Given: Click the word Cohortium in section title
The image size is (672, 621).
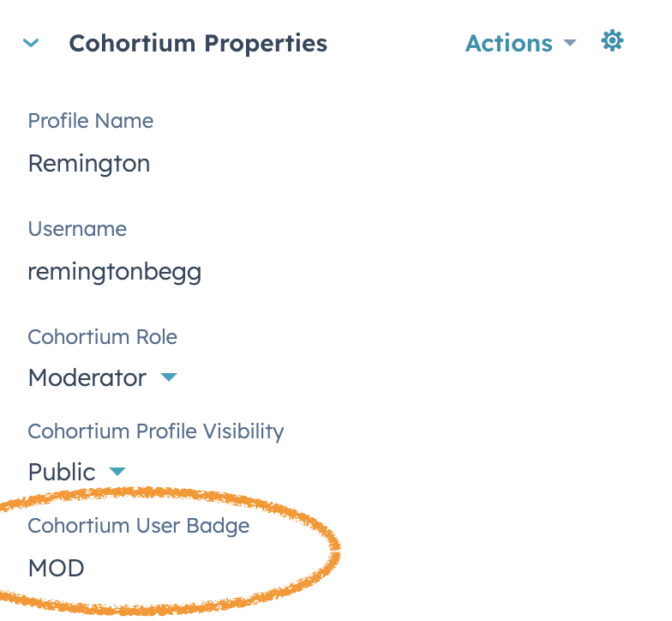Looking at the screenshot, I should click(x=132, y=43).
